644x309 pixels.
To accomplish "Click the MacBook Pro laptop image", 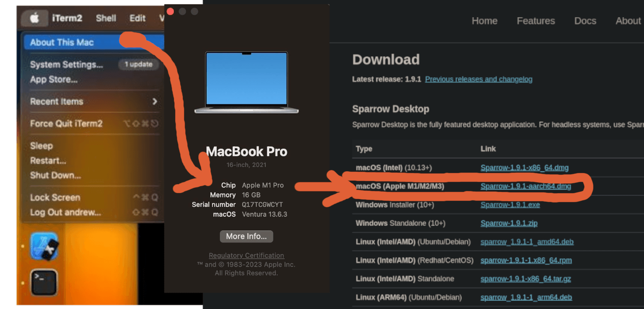I will click(x=246, y=82).
